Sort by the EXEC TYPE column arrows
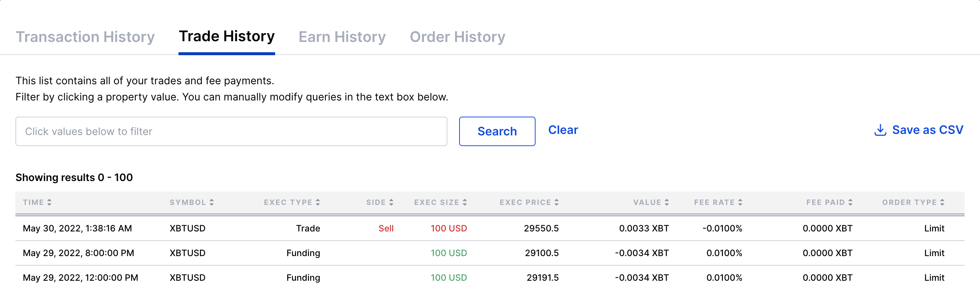The width and height of the screenshot is (980, 287). point(318,202)
